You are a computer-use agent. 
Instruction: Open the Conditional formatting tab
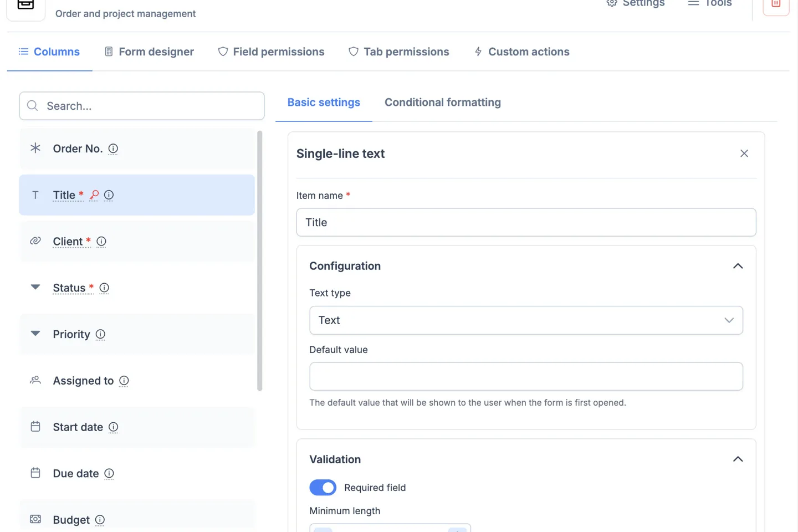point(442,102)
